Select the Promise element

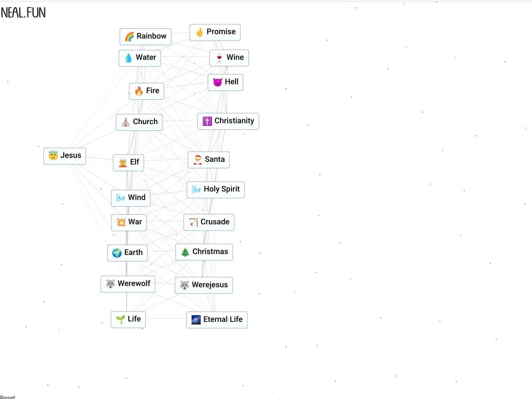click(x=215, y=32)
